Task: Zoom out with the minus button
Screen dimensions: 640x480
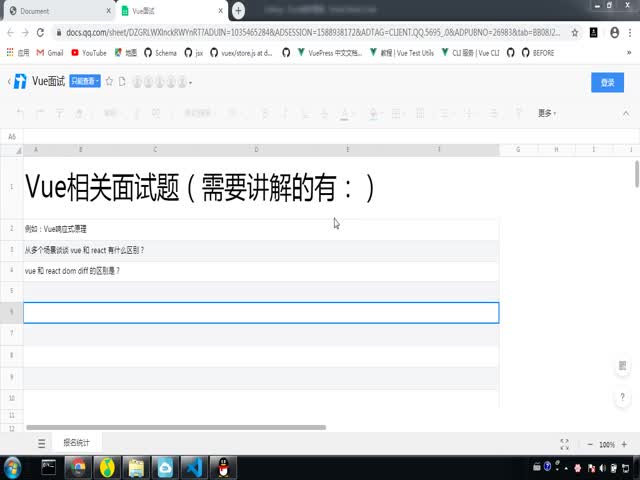Action: (590, 444)
